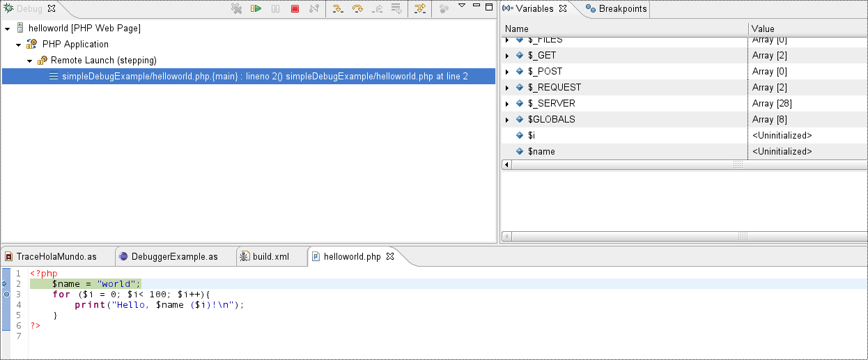This screenshot has width=868, height=360.
Task: Toggle Use Step Filters
Action: click(x=419, y=9)
